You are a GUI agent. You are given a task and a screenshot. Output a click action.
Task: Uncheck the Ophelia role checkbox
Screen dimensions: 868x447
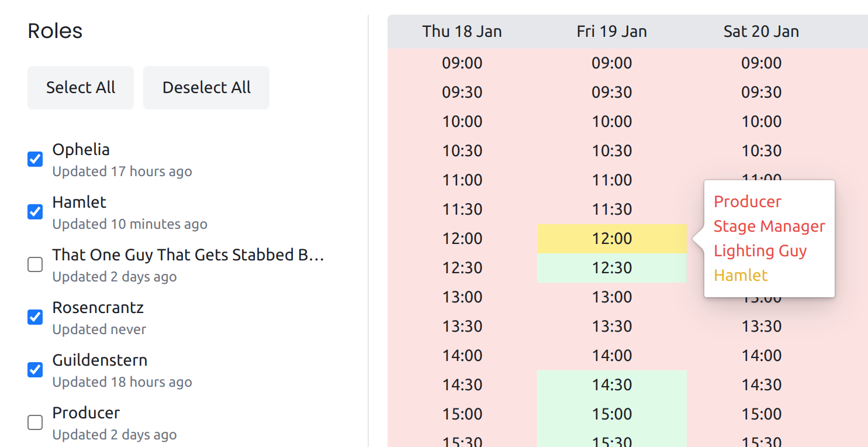point(35,159)
